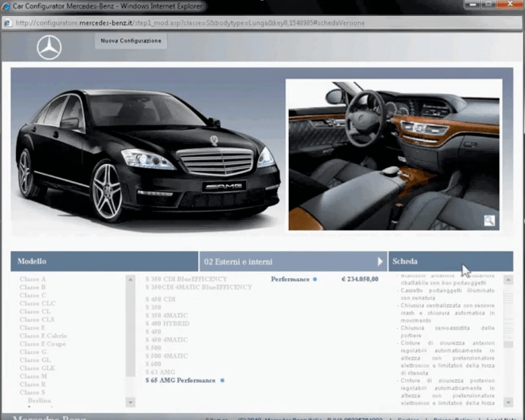
Task: Click the magnifier icon on interior image
Action: point(489,221)
